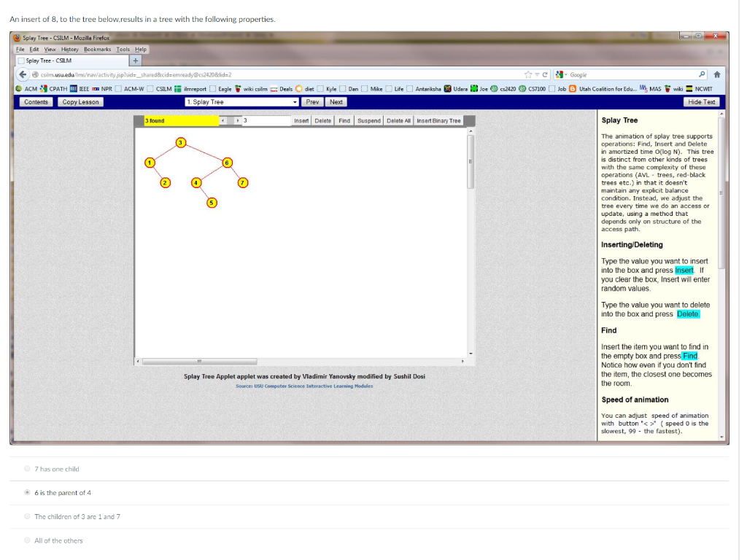Click tree node 5 leaf
Screen dimensions: 747x560
coord(212,203)
